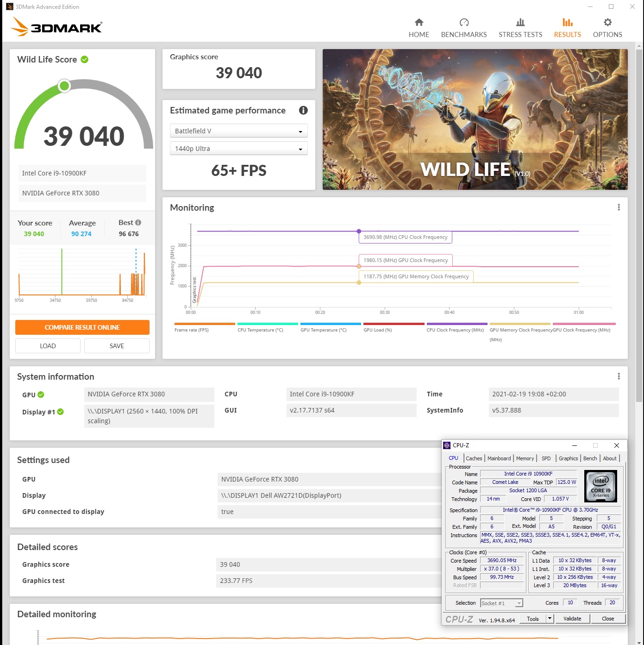Click the Code Name Comet Lake field in CPU-Z
The image size is (644, 645).
pyautogui.click(x=505, y=482)
